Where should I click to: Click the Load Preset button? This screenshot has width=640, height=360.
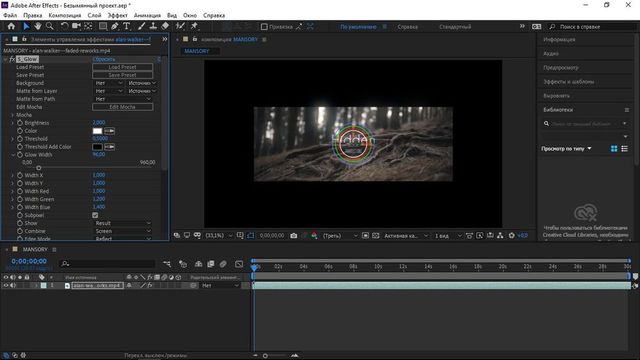[122, 67]
